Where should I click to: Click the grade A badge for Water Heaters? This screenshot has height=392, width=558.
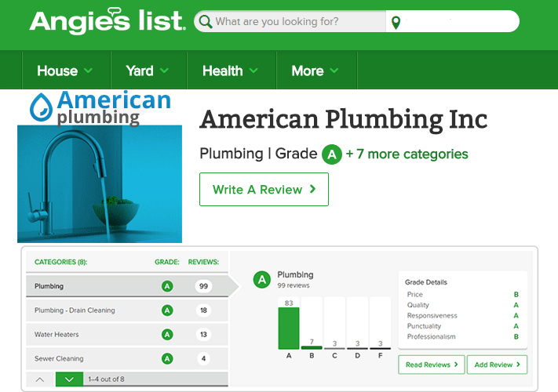(x=167, y=335)
